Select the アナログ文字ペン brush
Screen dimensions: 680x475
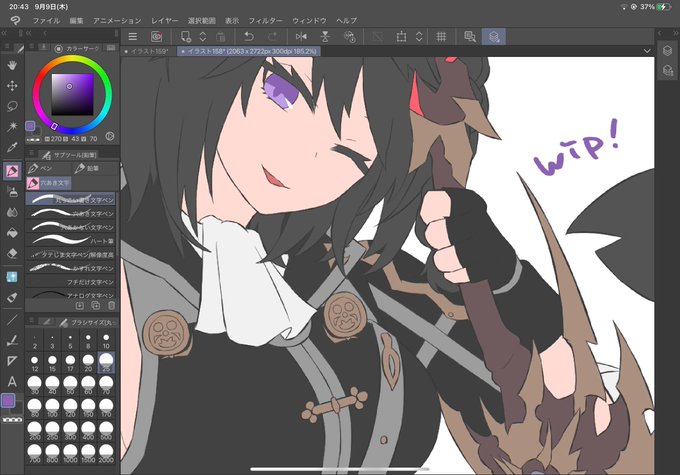click(72, 295)
